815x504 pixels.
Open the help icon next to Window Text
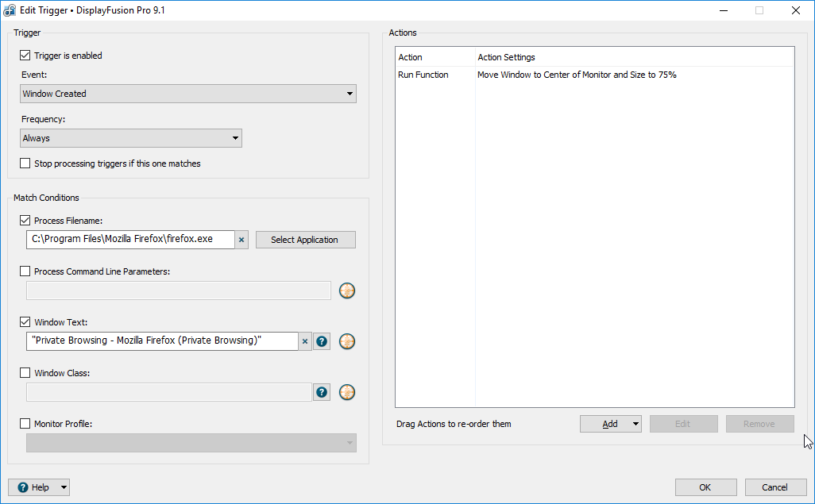(322, 341)
